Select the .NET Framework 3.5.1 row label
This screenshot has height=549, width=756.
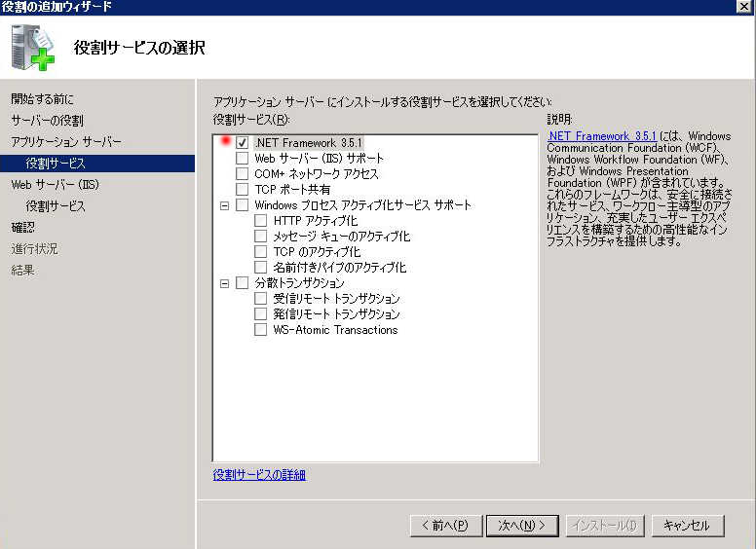pos(309,143)
